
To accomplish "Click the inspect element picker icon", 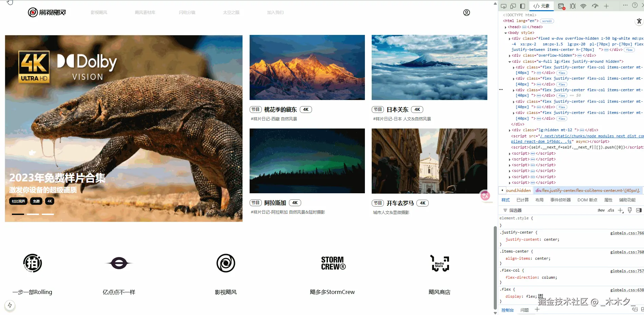I will click(504, 6).
